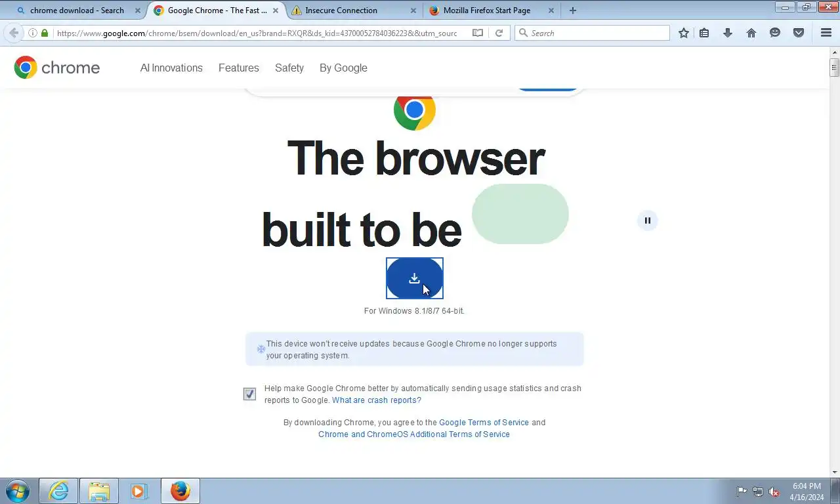Close the 'chrome download - Search' tab
This screenshot has height=504, width=840.
pyautogui.click(x=137, y=10)
